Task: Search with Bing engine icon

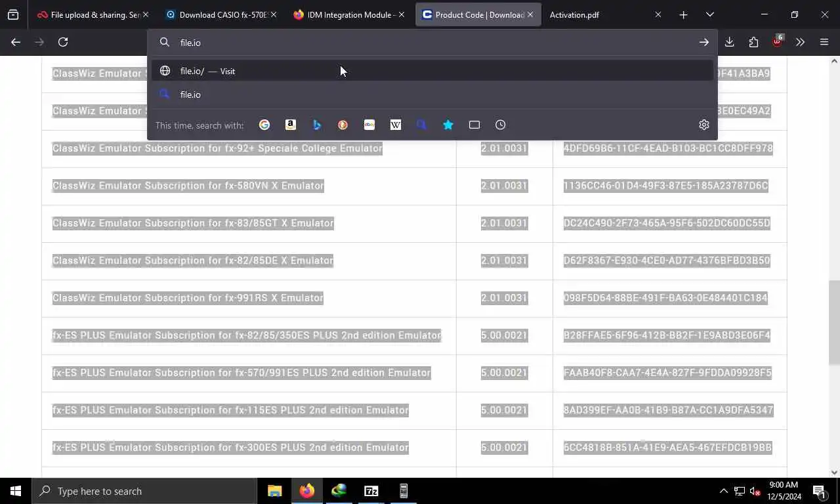Action: [317, 125]
